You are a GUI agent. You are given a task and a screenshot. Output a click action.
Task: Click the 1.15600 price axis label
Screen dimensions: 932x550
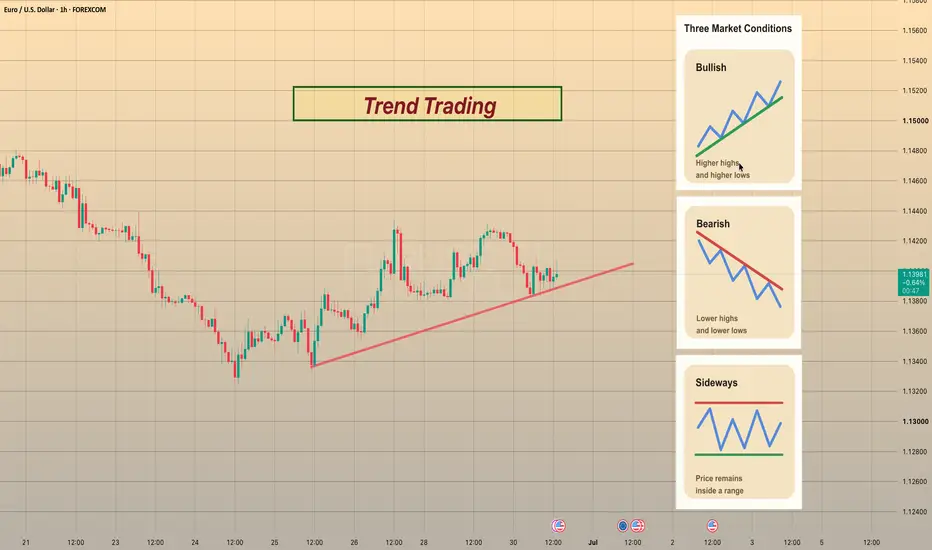[x=915, y=30]
